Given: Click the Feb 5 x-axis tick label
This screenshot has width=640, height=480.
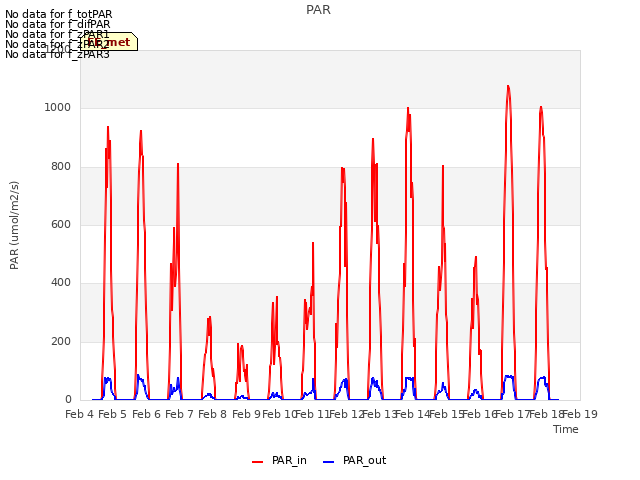Looking at the screenshot, I should tap(113, 414).
